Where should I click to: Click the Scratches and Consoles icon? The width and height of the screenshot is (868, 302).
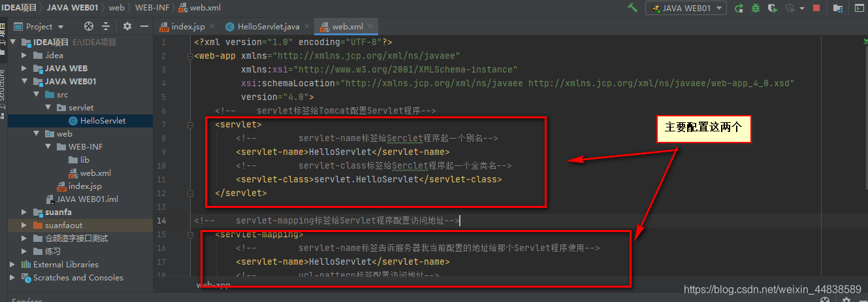click(x=26, y=278)
